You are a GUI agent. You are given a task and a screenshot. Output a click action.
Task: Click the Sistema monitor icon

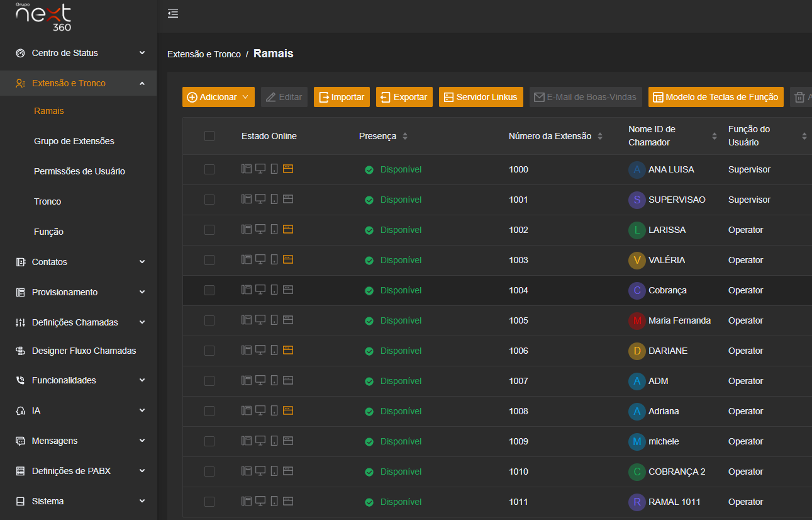(20, 501)
